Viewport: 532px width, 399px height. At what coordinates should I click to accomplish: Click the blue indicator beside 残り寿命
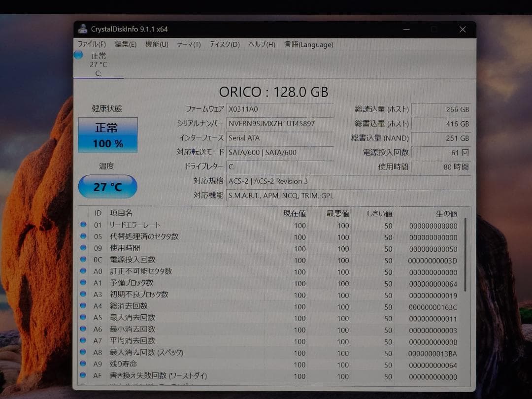pos(82,364)
